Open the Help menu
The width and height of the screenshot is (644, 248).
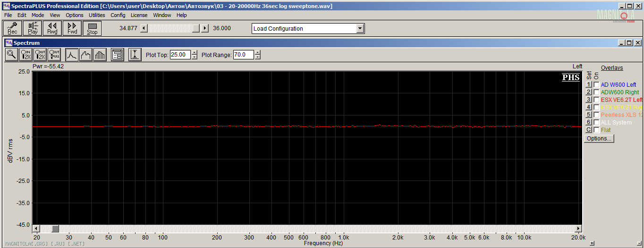coord(182,15)
